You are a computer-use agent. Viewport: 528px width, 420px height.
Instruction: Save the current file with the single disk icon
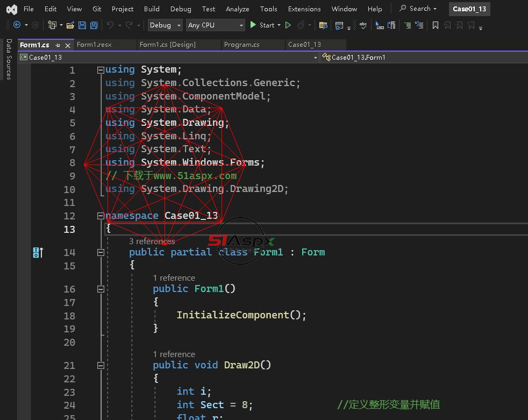coord(82,25)
